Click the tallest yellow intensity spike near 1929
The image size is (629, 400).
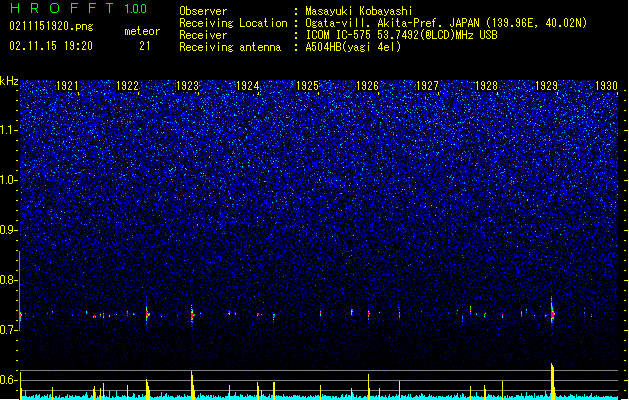pos(552,381)
